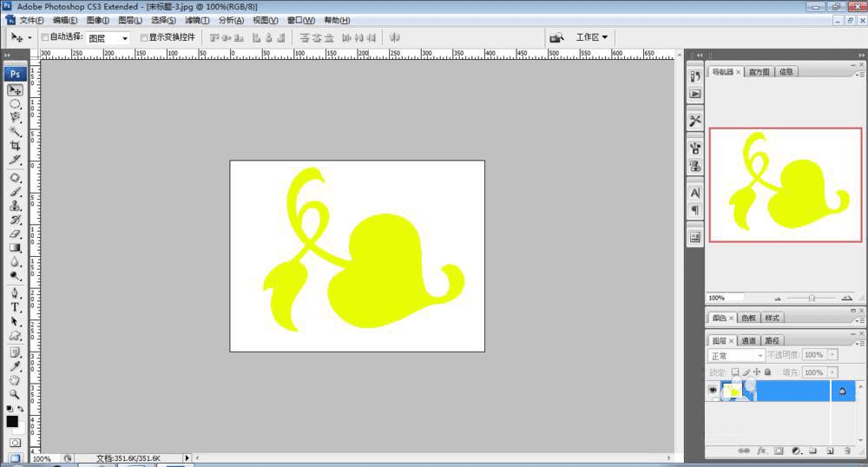The image size is (868, 467).
Task: Expand the 工作区 workspace menu
Action: (x=592, y=37)
